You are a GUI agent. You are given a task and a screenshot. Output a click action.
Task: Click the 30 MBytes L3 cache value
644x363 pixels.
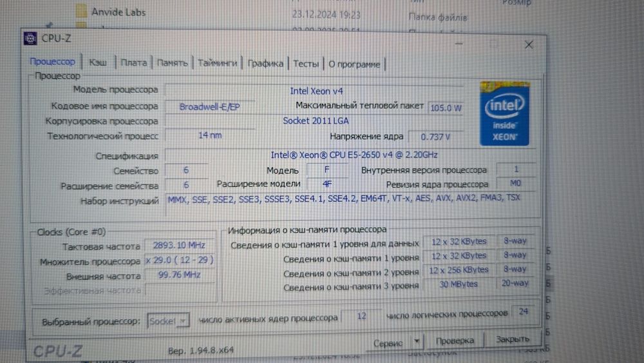(x=459, y=284)
